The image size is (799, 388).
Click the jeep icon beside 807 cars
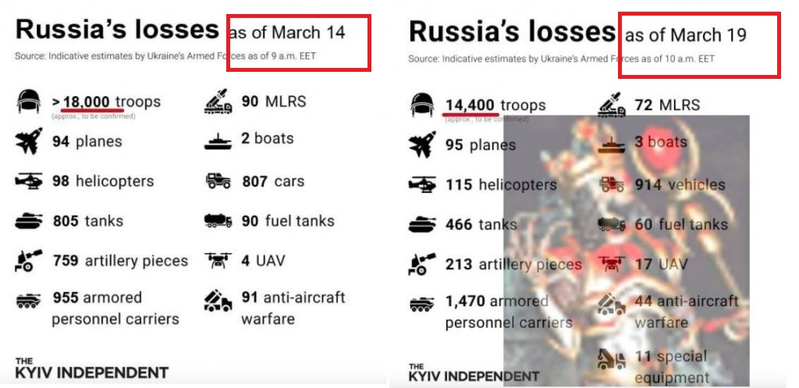[218, 181]
